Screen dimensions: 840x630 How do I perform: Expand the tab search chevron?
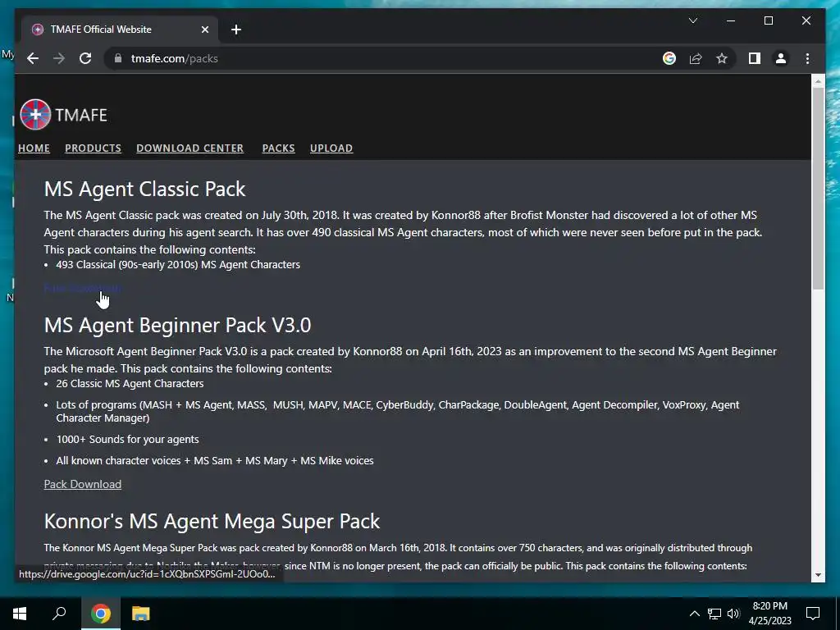click(x=692, y=21)
